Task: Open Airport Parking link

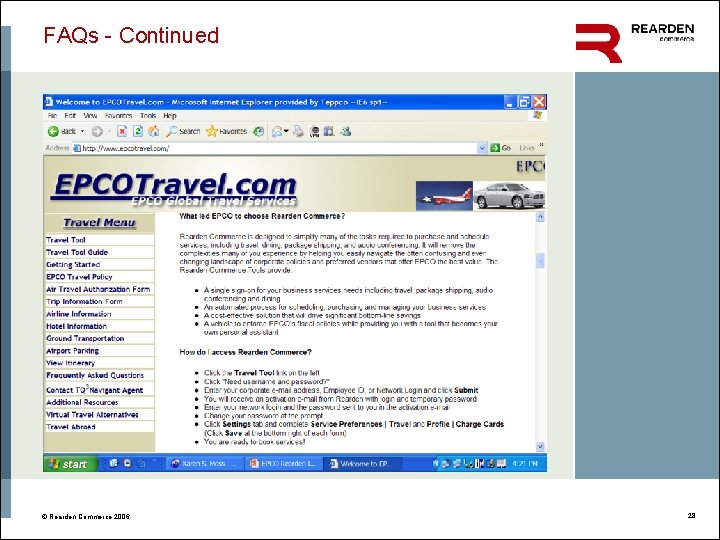Action: click(73, 351)
